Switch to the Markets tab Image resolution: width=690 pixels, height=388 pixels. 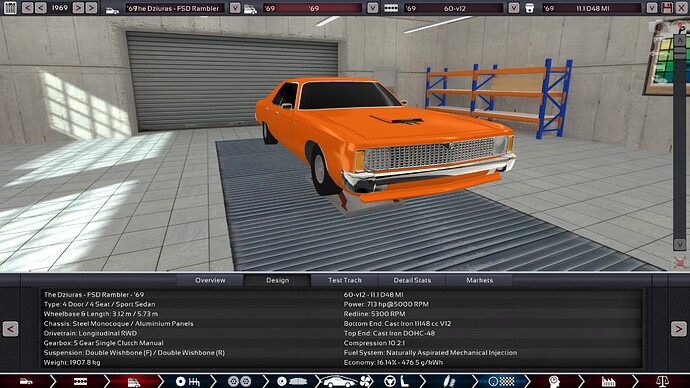(480, 280)
